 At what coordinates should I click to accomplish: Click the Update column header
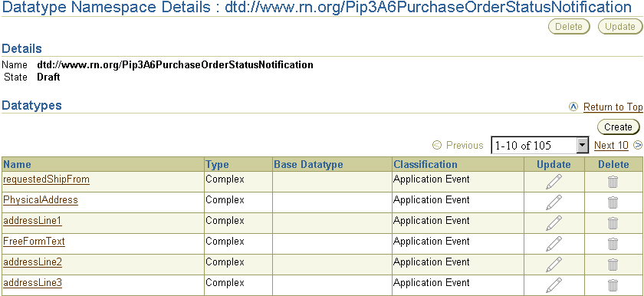pos(554,165)
